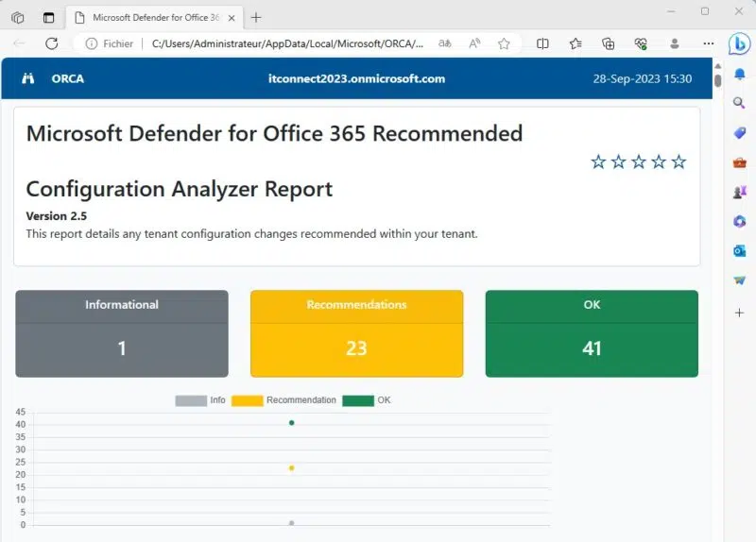Open the Outlook sidebar icon
The height and width of the screenshot is (542, 756).
tap(740, 251)
